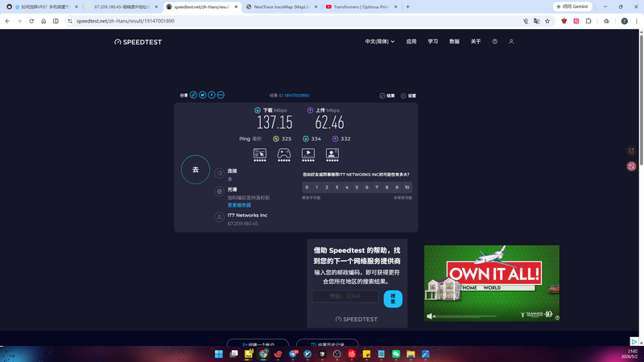The image size is (644, 362).
Task: Open the account user icon in the header
Action: click(511, 42)
